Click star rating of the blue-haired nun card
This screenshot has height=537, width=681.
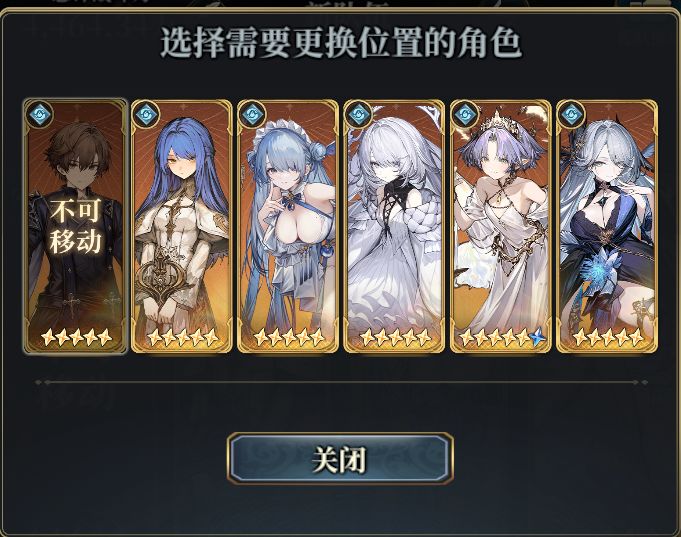(x=182, y=337)
